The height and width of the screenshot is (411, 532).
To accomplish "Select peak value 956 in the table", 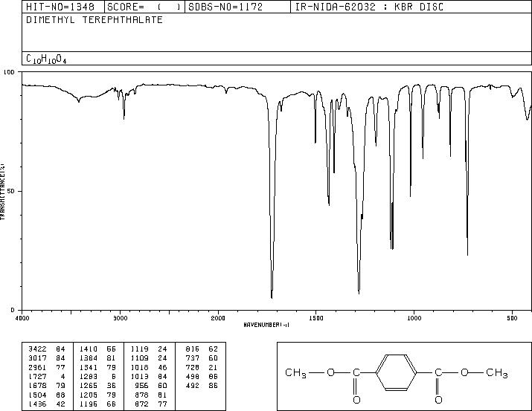I will (x=142, y=386).
